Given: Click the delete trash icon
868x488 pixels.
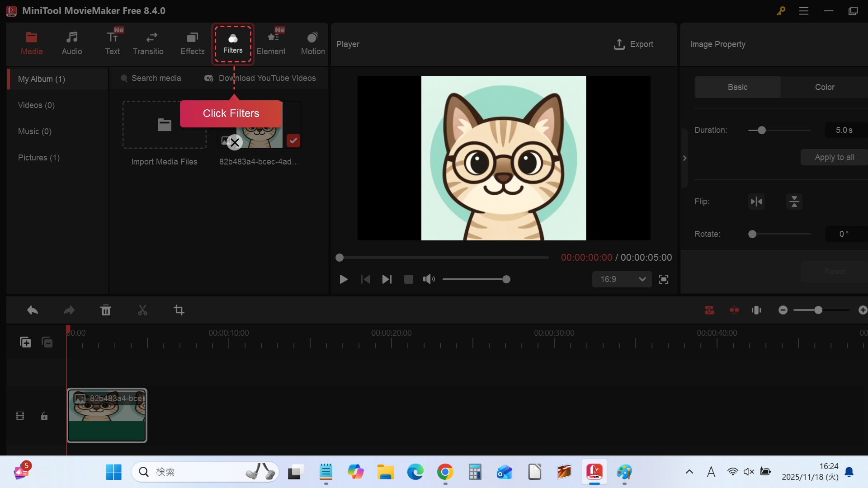Looking at the screenshot, I should [x=105, y=310].
